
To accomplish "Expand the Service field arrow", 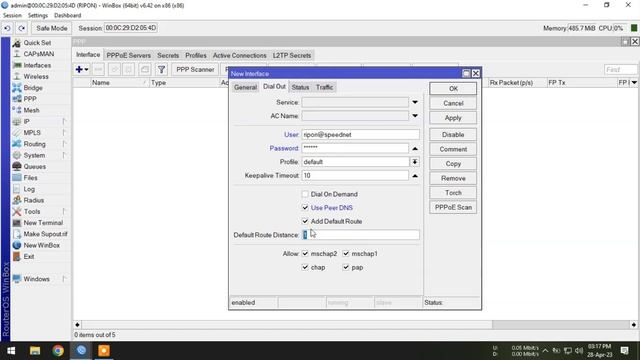I will pos(415,102).
